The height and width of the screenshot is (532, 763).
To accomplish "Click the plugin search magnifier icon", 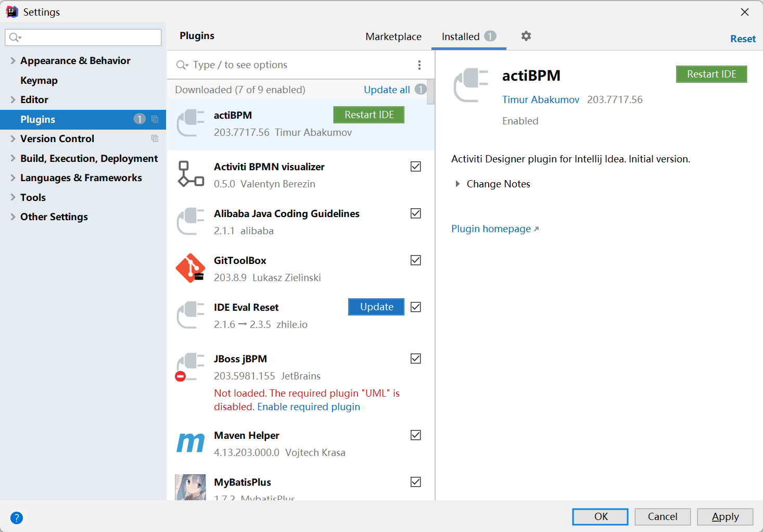I will tap(182, 65).
